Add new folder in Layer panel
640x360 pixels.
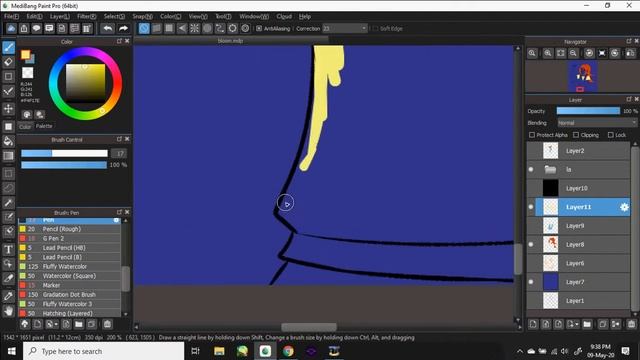[587, 324]
